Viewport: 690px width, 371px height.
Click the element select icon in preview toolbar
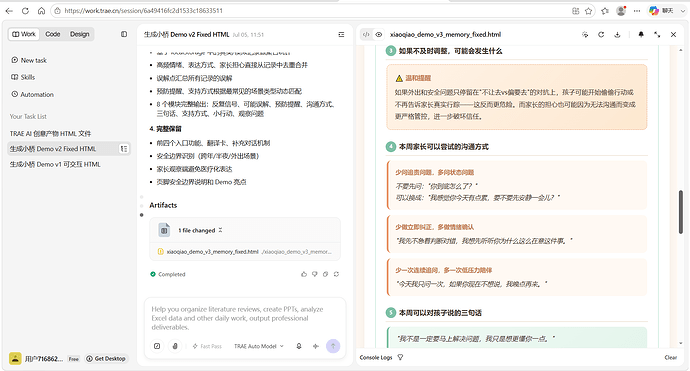[x=585, y=34]
